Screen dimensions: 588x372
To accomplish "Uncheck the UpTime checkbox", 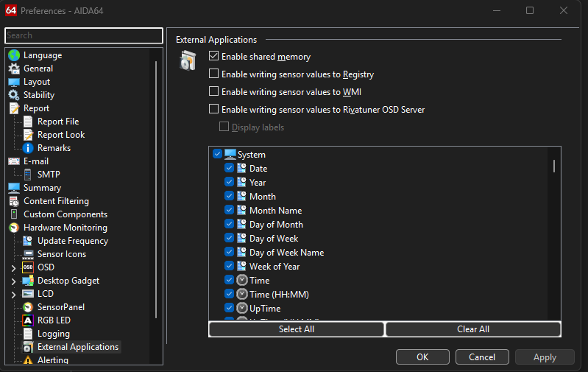I will tap(229, 308).
